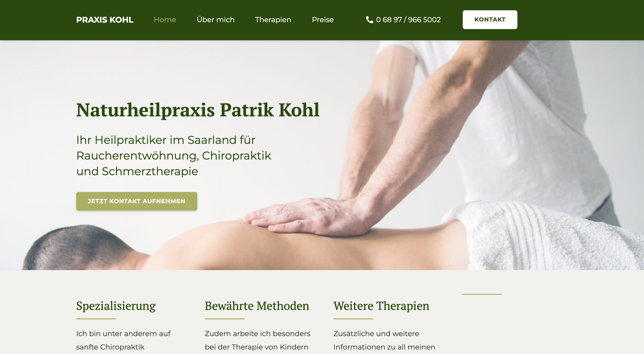The height and width of the screenshot is (354, 644).
Task: Click the Naturheilpraxis Patrik Kohl headline
Action: coord(198,110)
